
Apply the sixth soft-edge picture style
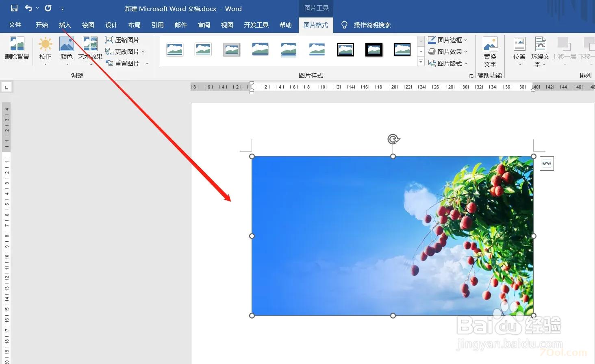click(x=317, y=50)
